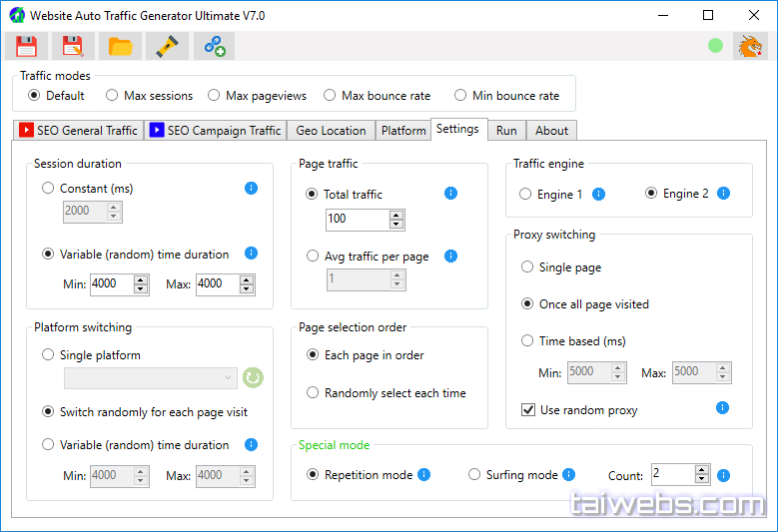Viewport: 778px width, 532px height.
Task: Choose Engine 1 traffic engine
Action: 526,195
